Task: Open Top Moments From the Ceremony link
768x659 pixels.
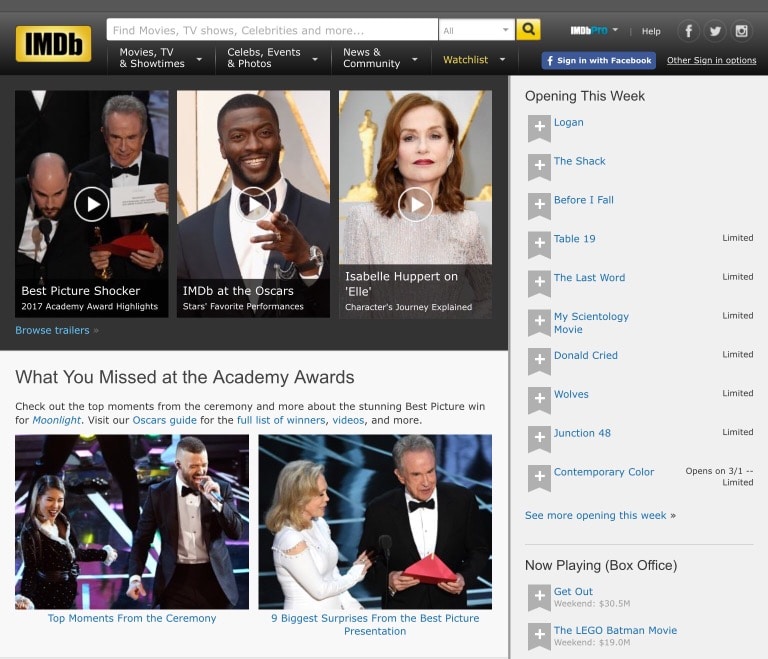Action: pyautogui.click(x=132, y=618)
